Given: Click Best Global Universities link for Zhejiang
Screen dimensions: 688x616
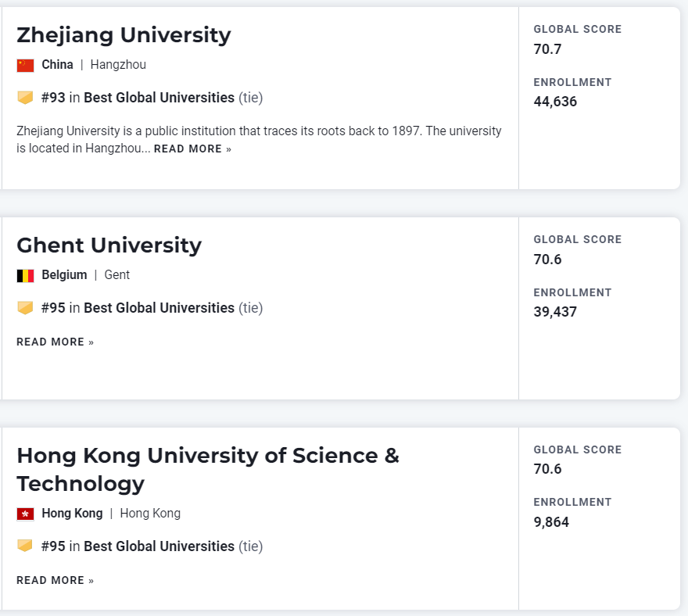Looking at the screenshot, I should tap(159, 98).
